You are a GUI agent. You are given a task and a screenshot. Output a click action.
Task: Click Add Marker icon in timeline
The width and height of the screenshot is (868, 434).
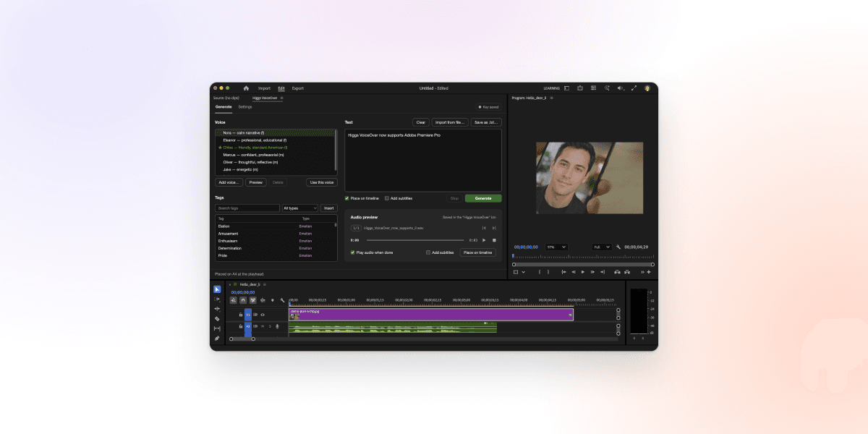coord(273,300)
